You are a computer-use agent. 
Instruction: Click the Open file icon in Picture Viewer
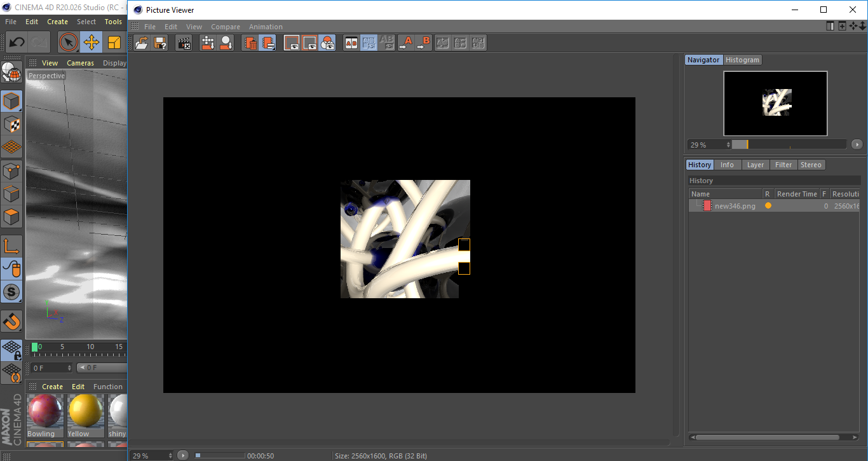point(142,43)
